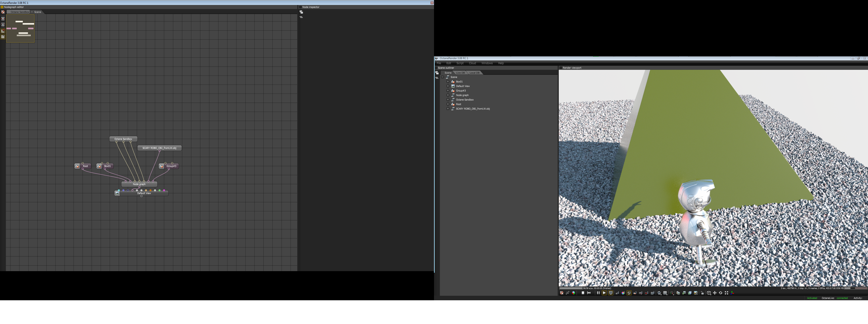Restart render with the rewind icon

click(589, 293)
